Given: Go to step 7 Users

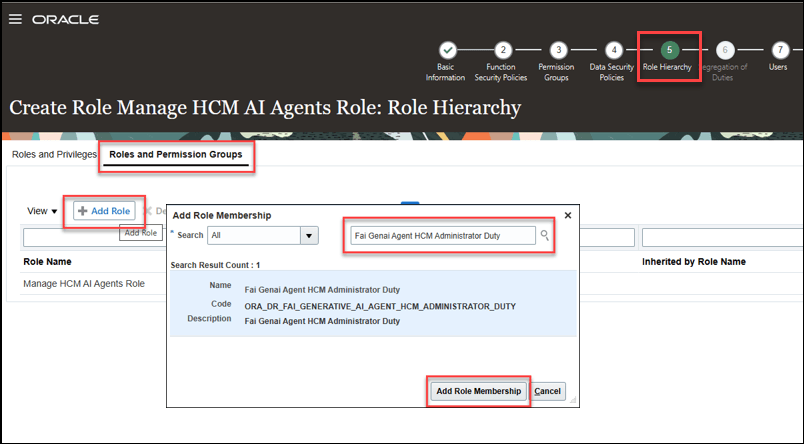Looking at the screenshot, I should [780, 50].
